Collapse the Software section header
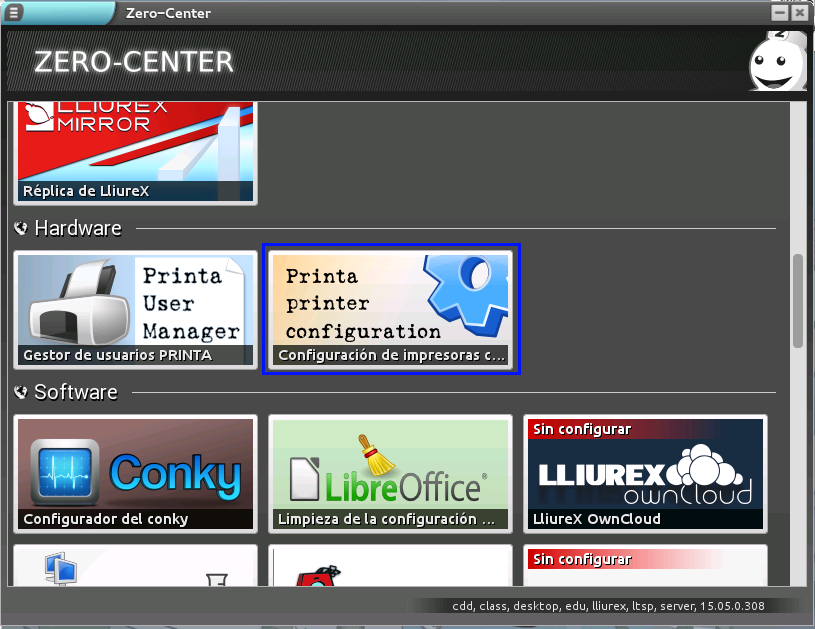 66,392
